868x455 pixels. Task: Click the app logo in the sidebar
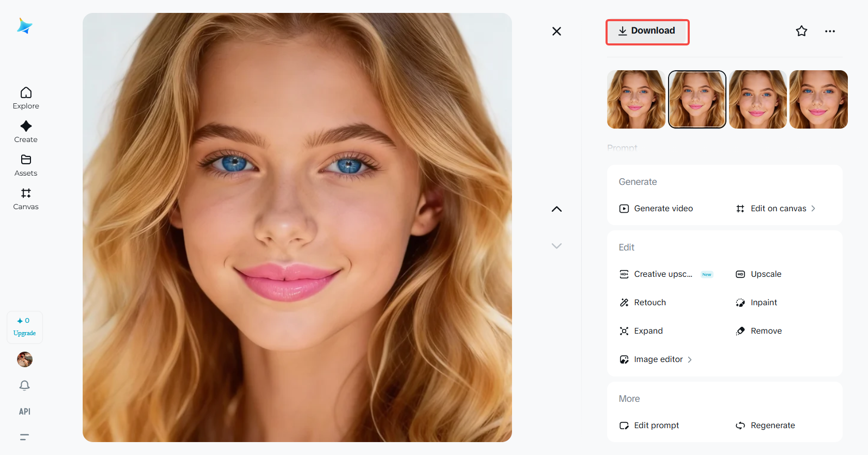24,26
